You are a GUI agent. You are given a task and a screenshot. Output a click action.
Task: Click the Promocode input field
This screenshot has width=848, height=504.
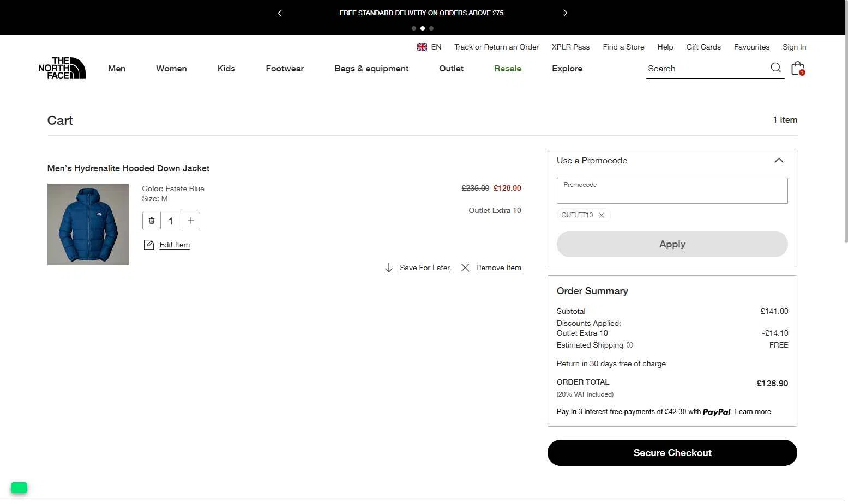pos(672,191)
